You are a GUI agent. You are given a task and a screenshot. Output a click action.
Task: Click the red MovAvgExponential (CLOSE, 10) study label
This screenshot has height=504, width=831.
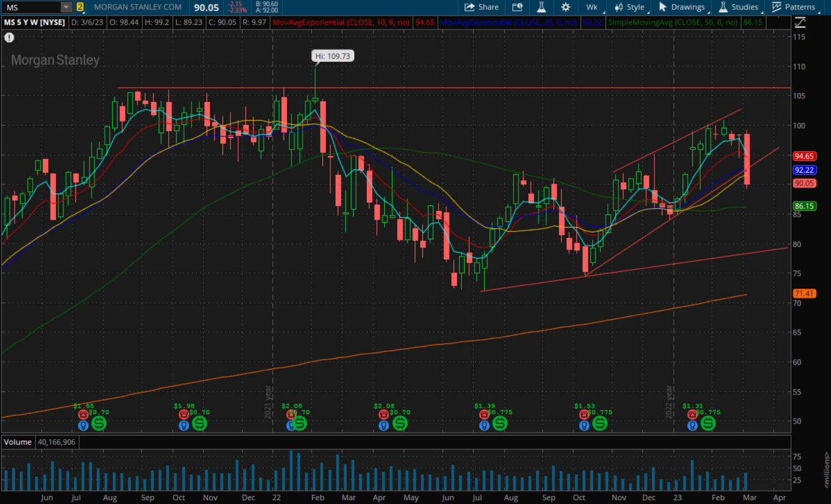pos(341,22)
